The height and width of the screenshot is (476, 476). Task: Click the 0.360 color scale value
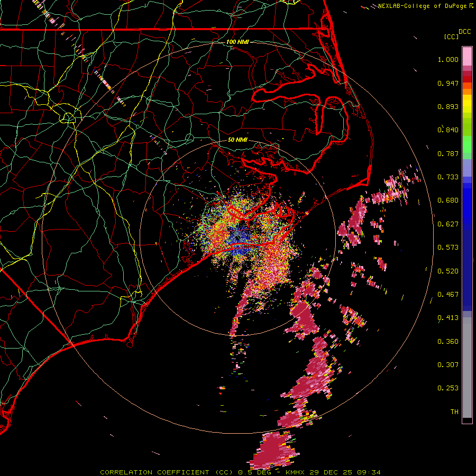[x=448, y=342]
